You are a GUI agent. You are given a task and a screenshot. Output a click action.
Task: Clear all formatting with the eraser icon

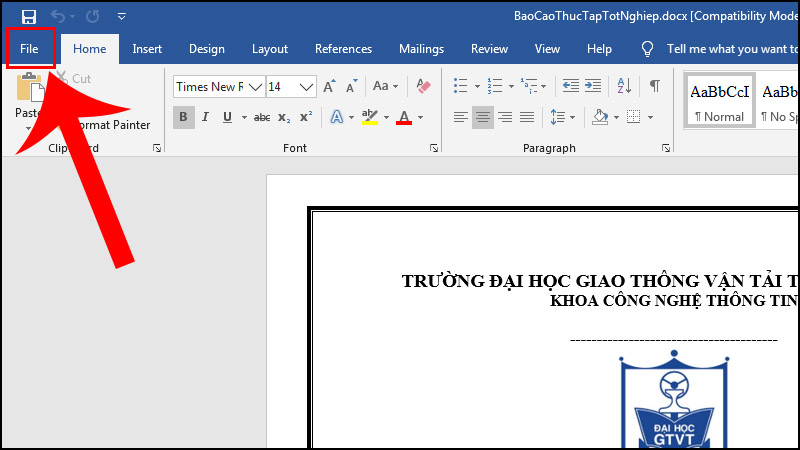pyautogui.click(x=423, y=86)
